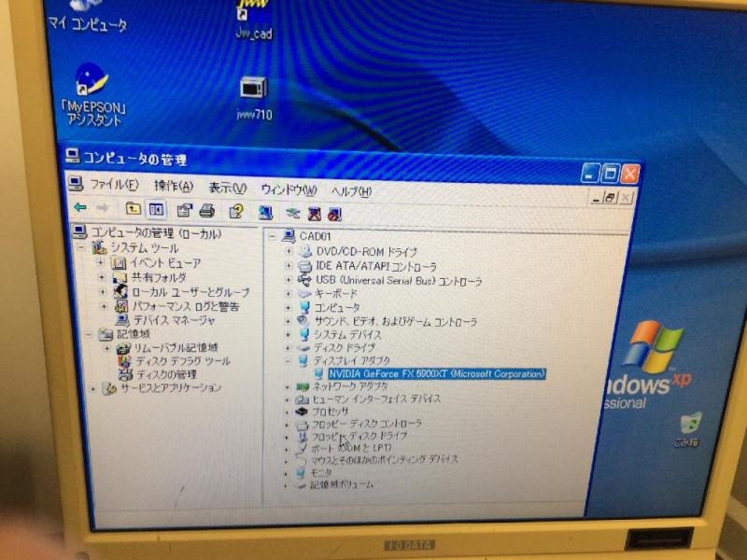Open 表示(V) menu
Viewport: 747px width, 560px height.
(x=228, y=189)
